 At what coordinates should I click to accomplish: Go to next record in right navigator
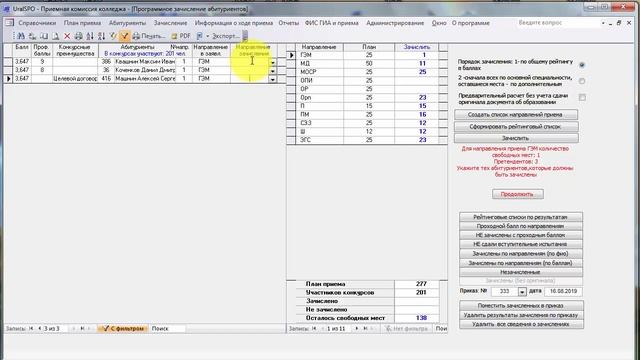[x=357, y=328]
